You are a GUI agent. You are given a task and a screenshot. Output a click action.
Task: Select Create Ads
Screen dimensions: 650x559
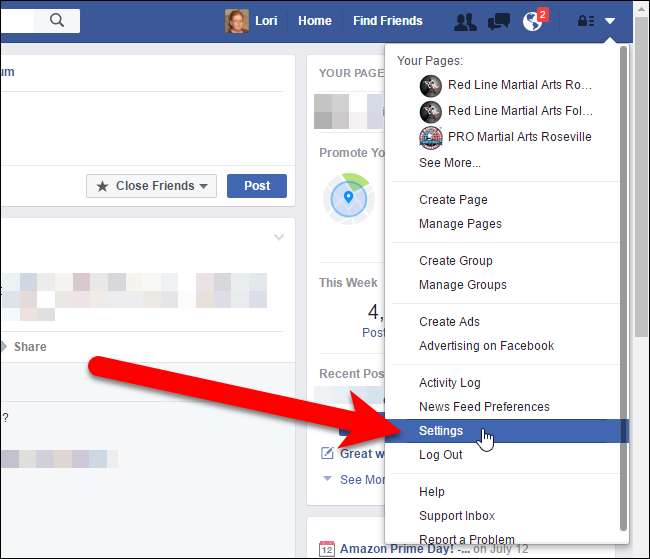(449, 322)
